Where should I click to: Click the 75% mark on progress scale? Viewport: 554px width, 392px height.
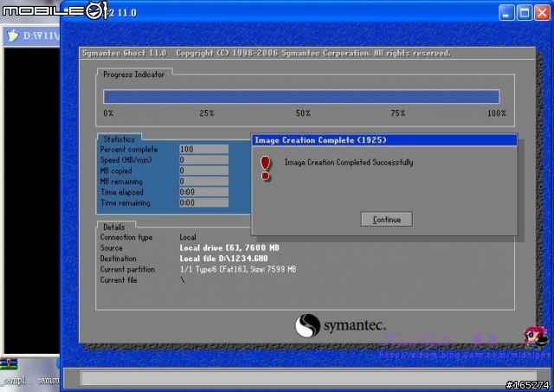click(x=398, y=113)
